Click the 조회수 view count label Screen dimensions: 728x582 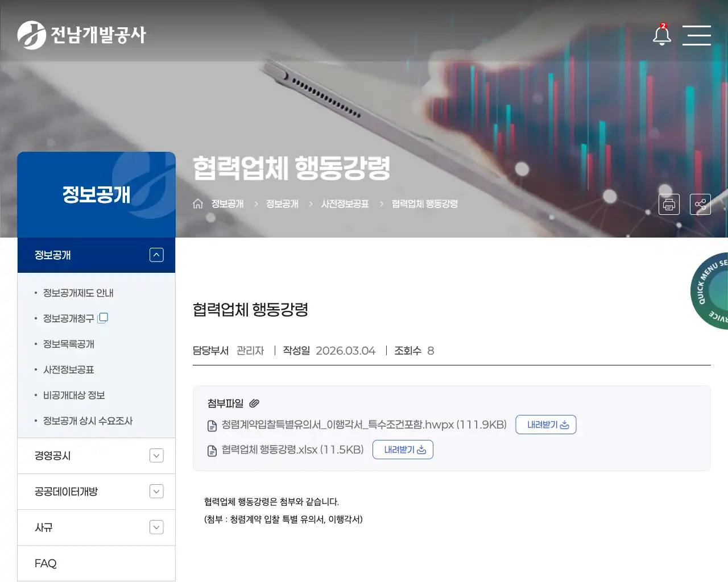click(x=408, y=351)
